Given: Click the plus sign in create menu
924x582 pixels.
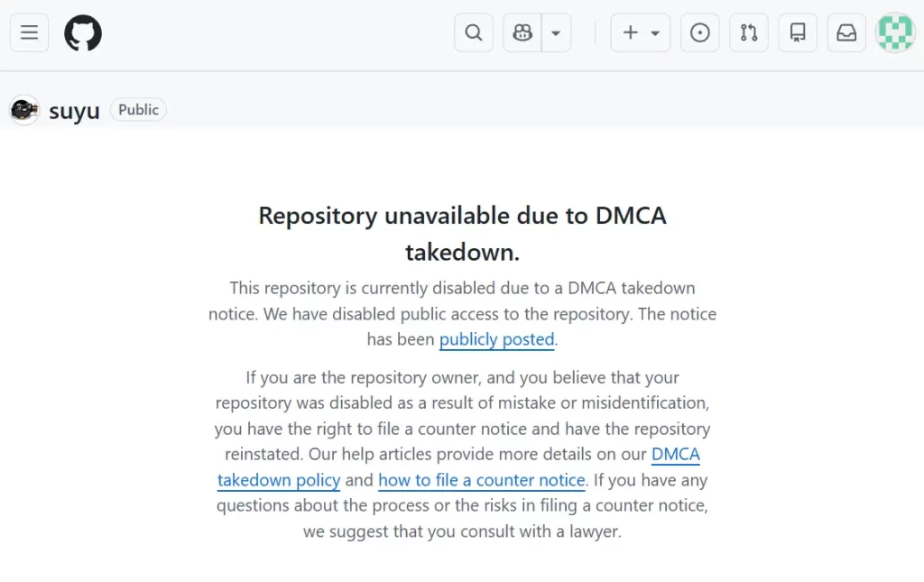Looking at the screenshot, I should (631, 32).
